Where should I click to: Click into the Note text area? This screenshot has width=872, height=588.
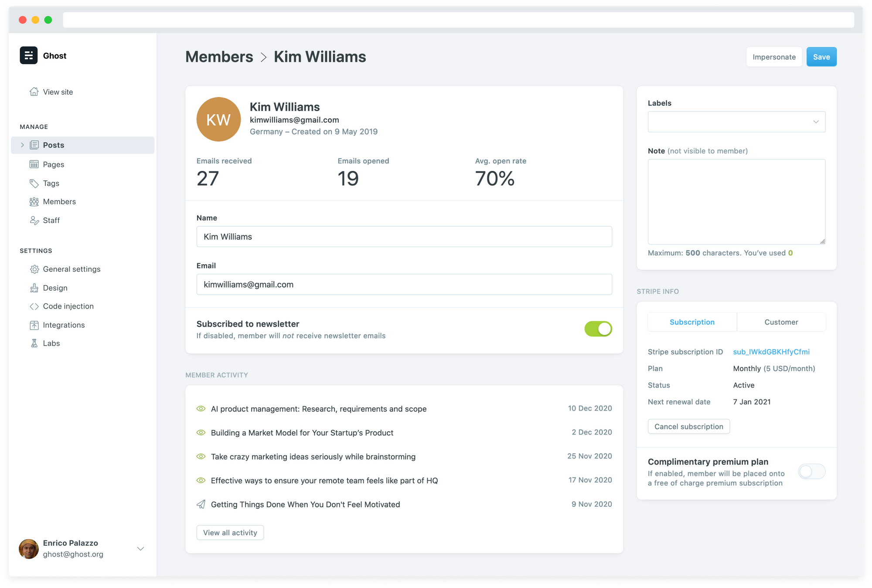point(736,201)
